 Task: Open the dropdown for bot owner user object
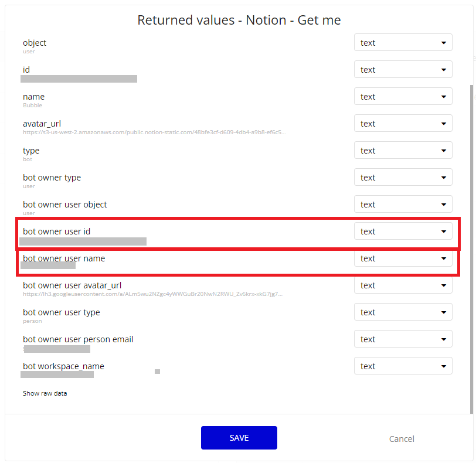403,205
